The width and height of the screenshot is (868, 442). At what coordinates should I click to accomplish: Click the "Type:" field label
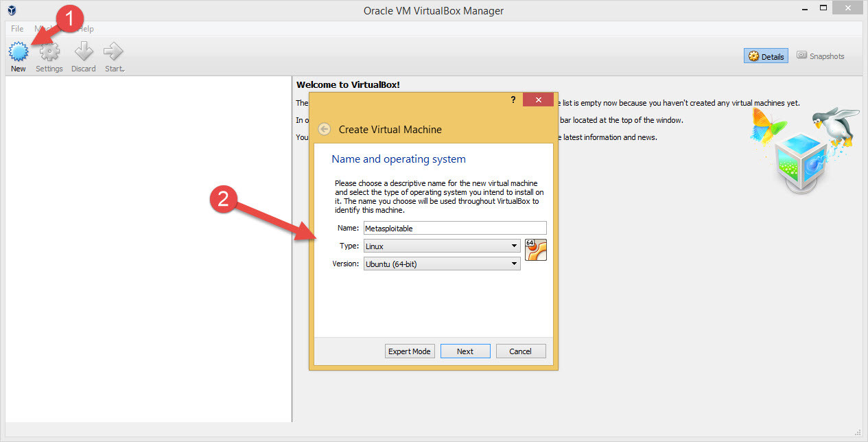coord(349,246)
